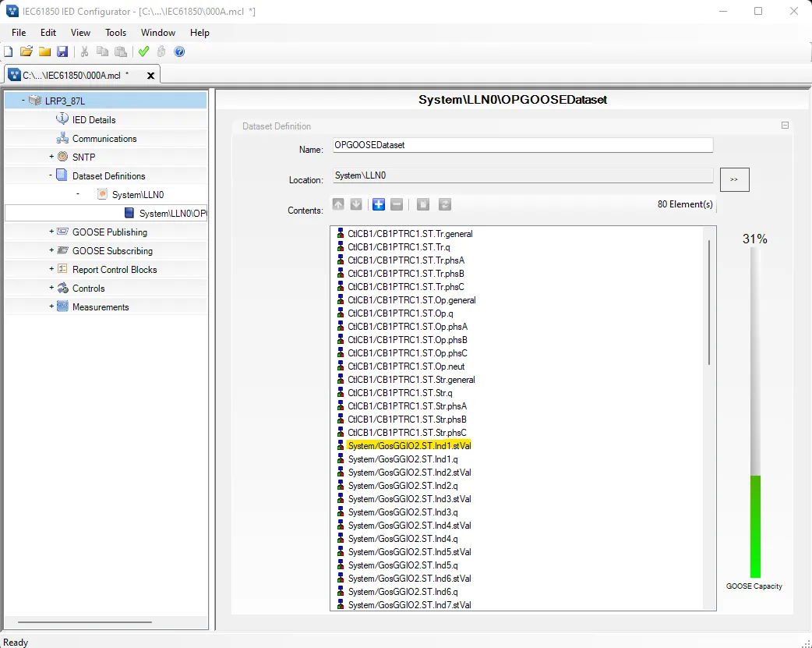Open Help via the blue question mark icon
Viewport: 812px width, 648px height.
coord(179,51)
